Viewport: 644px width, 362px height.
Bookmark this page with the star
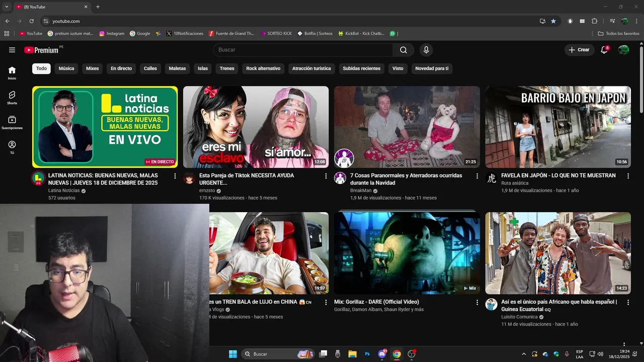[553, 21]
